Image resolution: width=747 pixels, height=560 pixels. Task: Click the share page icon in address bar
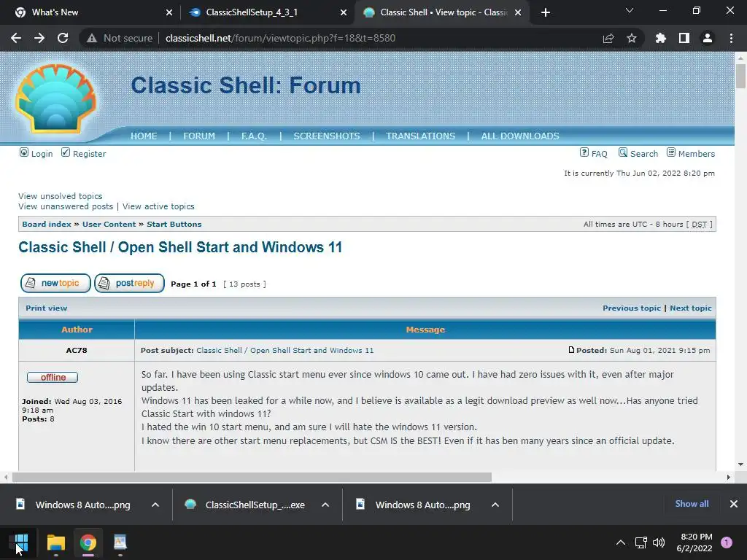tap(608, 38)
